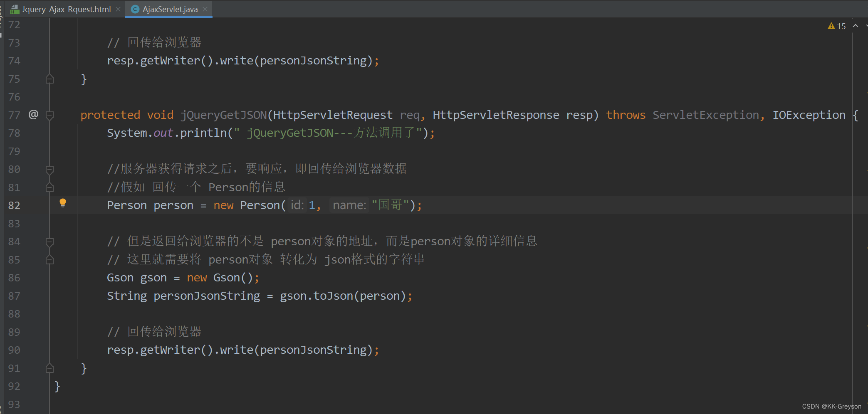Click resp.getWriter().write on line 74

(180, 61)
